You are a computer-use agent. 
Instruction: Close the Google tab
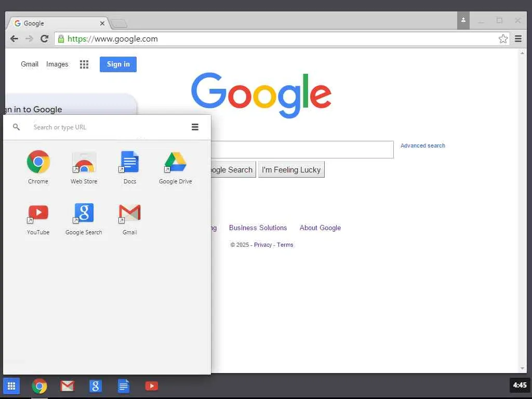click(x=102, y=23)
